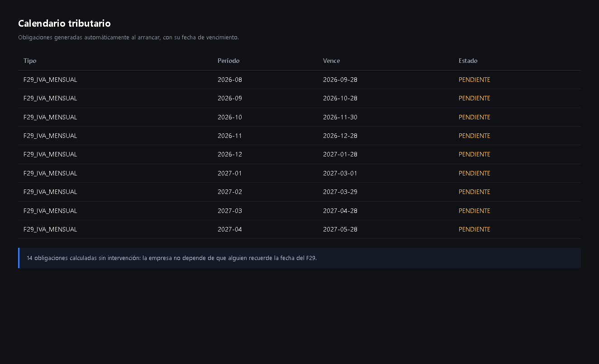Click period cell "2027-02"
Viewport: 599px width, 364px height.
click(x=230, y=192)
